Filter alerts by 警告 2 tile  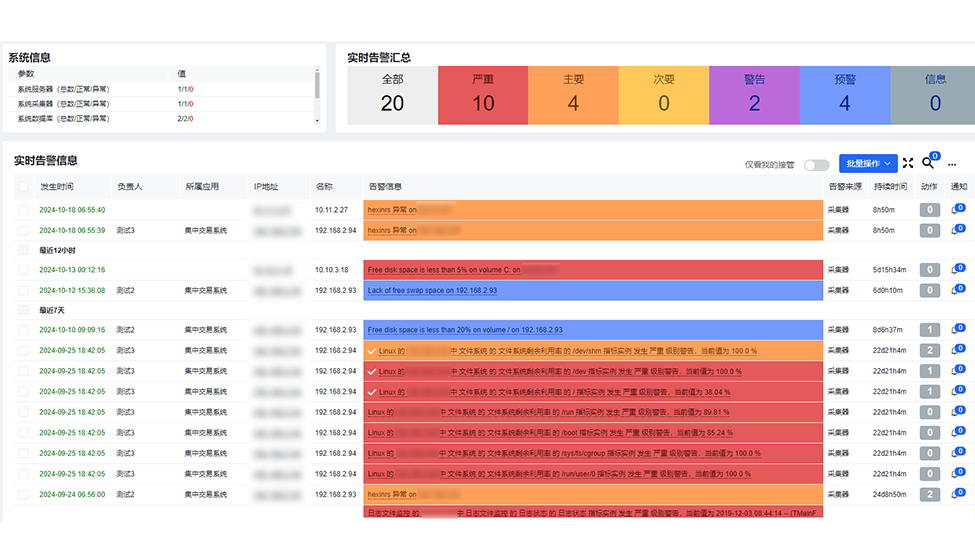(x=754, y=95)
